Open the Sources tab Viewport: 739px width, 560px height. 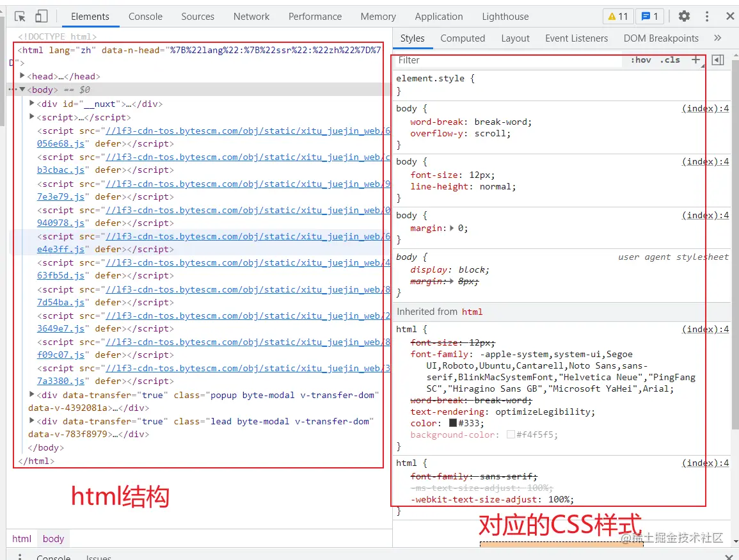pos(198,17)
